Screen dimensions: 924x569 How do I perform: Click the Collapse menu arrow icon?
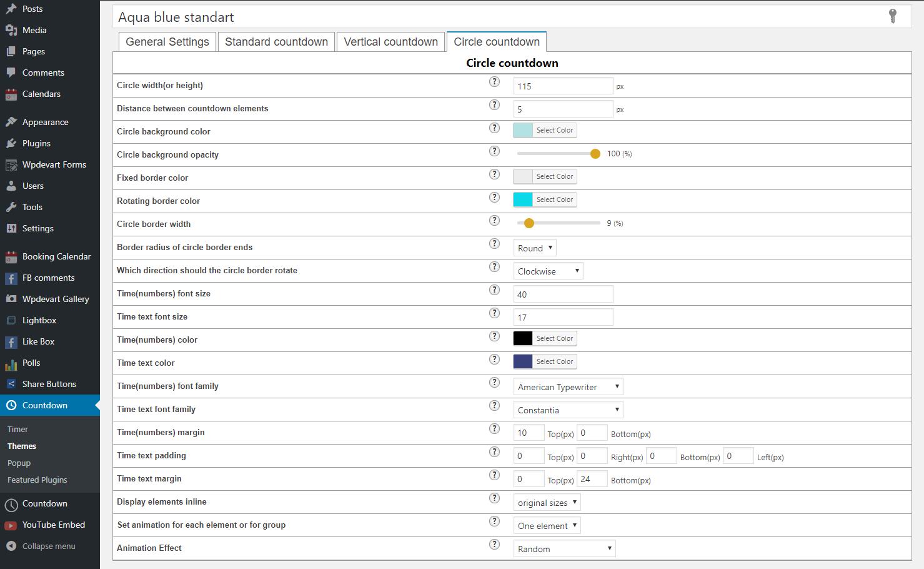pyautogui.click(x=11, y=546)
